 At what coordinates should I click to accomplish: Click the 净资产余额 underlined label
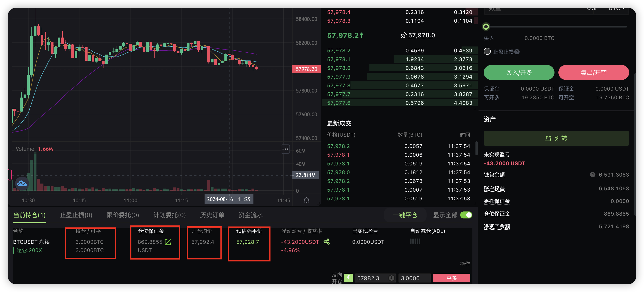tap(497, 227)
